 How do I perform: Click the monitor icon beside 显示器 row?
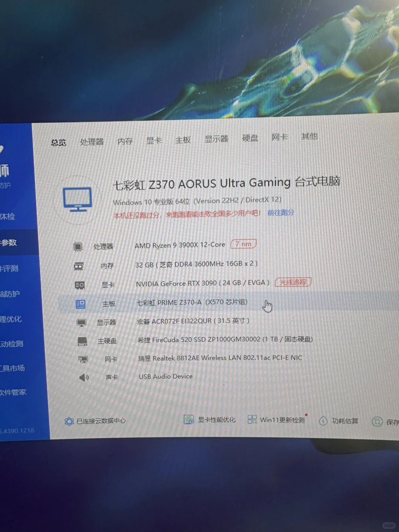[82, 322]
